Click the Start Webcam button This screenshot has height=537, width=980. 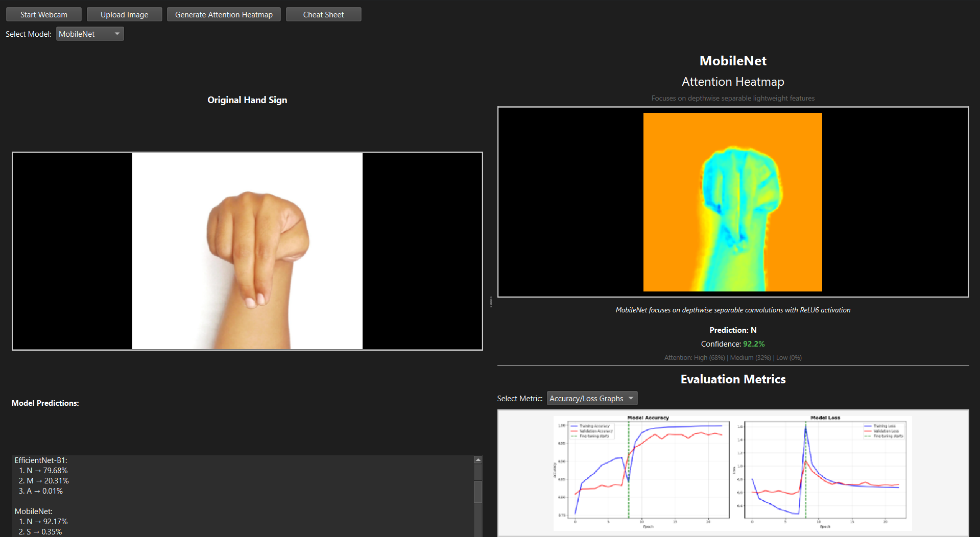click(44, 15)
